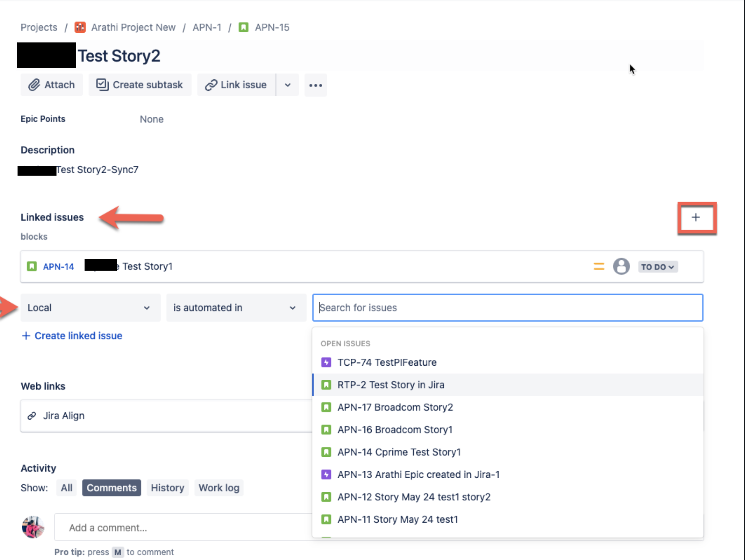The width and height of the screenshot is (745, 560).
Task: Add a linked issue with plus icon
Action: (696, 218)
